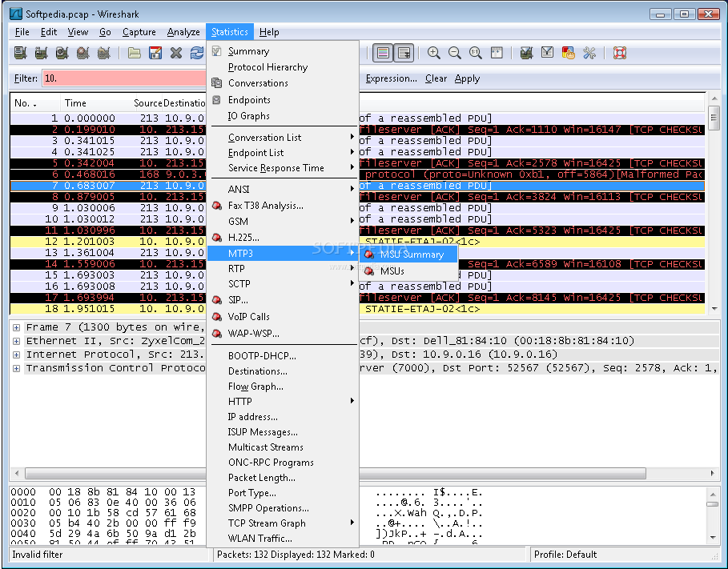Save this capture file icon

pos(155,53)
